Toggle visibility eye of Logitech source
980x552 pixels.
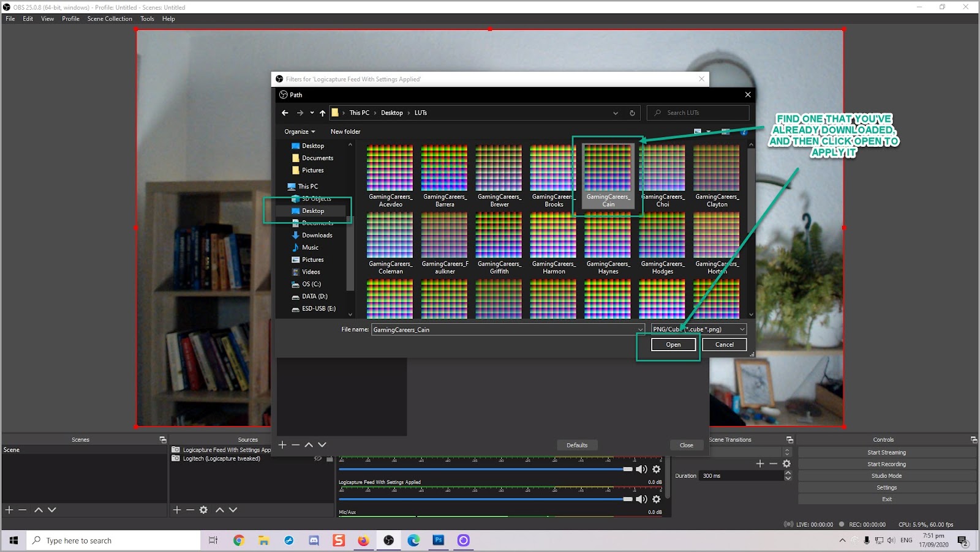[x=317, y=458]
